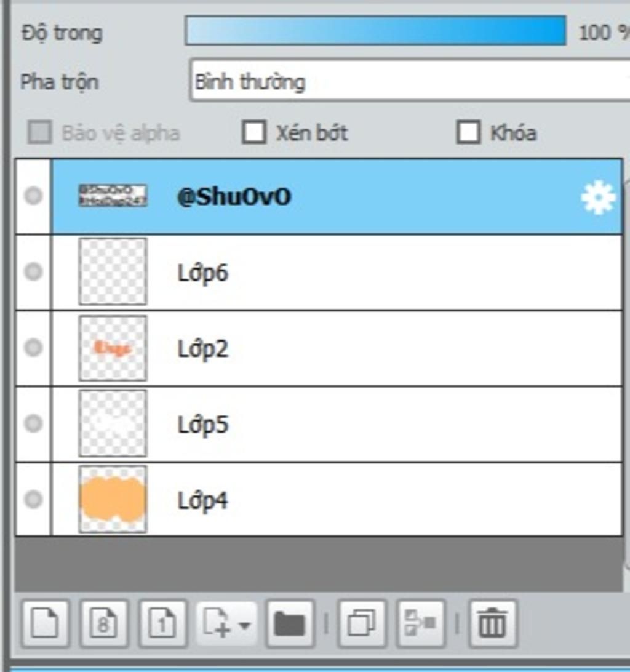This screenshot has height=672, width=630.
Task: Select the Lớp5 layer
Action: (369, 425)
